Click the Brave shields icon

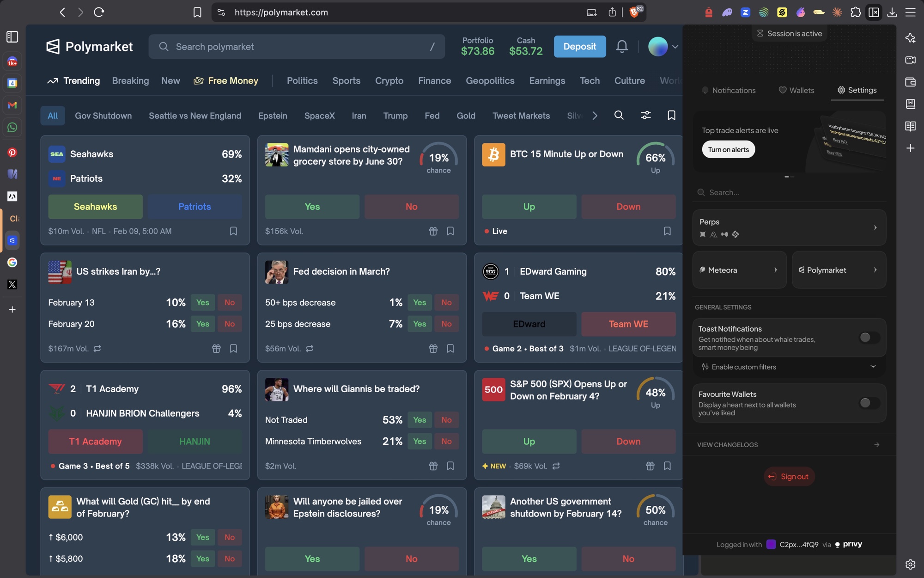(635, 12)
